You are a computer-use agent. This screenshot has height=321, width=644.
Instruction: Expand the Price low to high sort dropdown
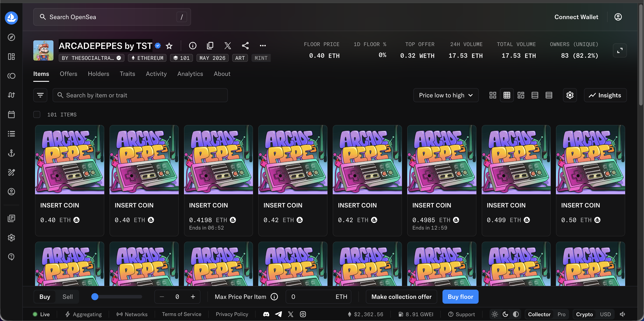coord(446,95)
